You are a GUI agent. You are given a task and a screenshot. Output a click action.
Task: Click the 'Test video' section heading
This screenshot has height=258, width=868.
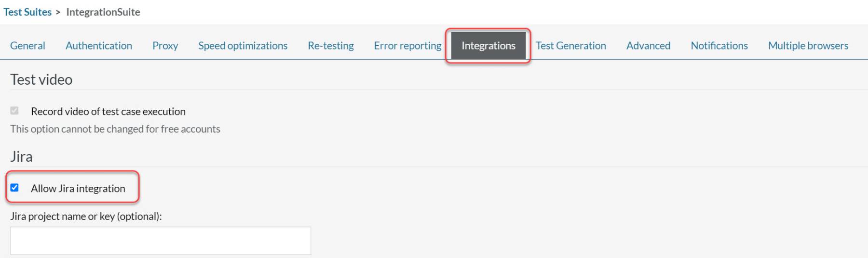[x=41, y=79]
